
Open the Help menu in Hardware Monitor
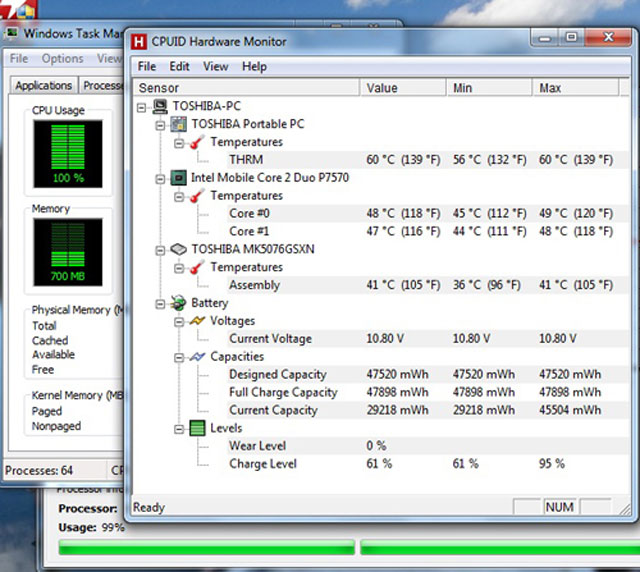tap(254, 67)
